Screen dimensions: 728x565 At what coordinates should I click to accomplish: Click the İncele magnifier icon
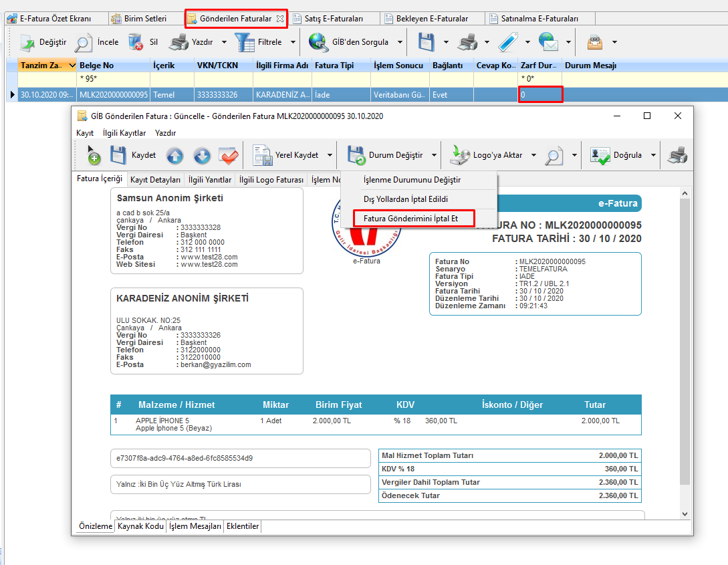[x=84, y=43]
